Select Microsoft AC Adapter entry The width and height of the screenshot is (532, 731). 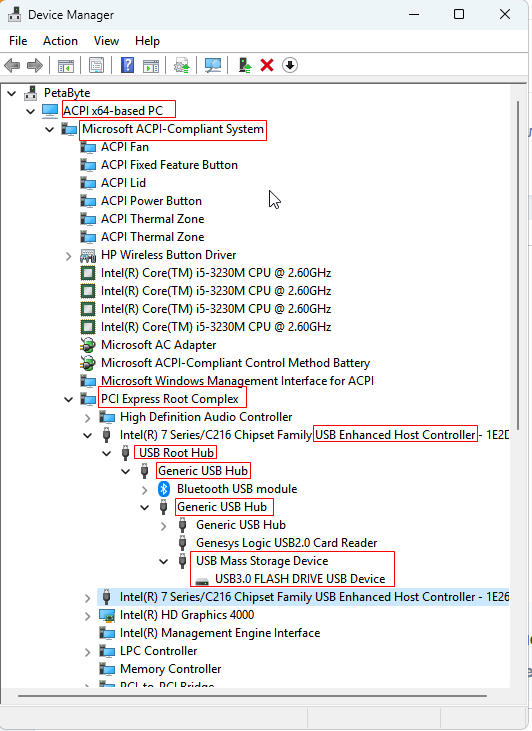(159, 345)
